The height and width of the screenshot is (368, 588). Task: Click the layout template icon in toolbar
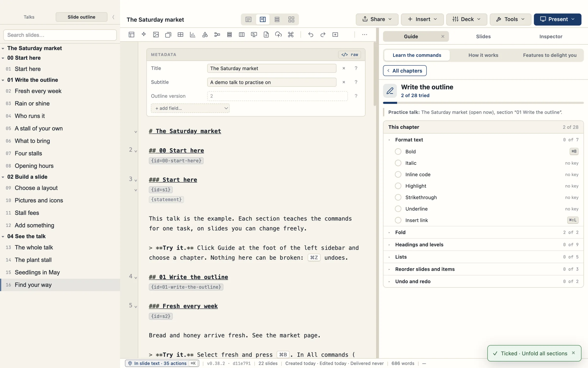click(131, 35)
